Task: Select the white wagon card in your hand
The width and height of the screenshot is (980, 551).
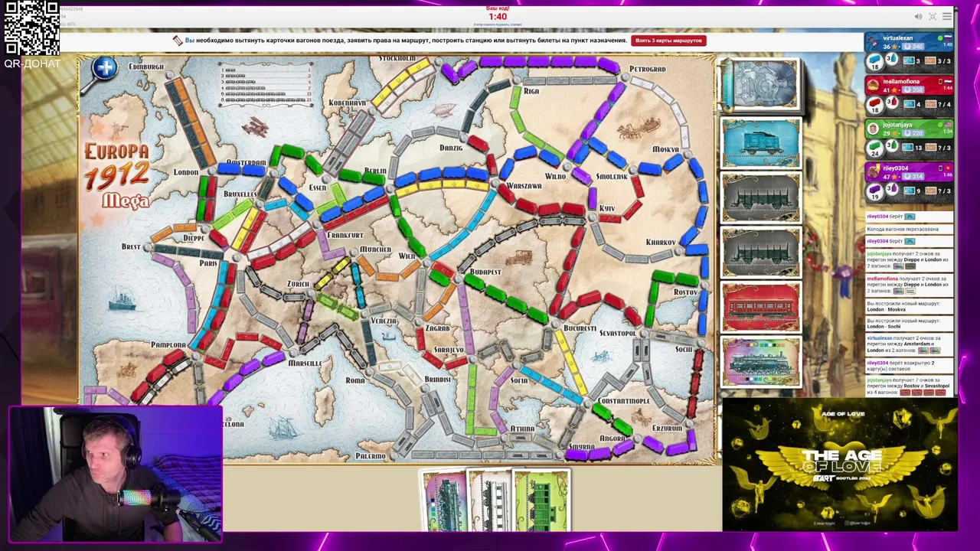Action: coord(490,501)
